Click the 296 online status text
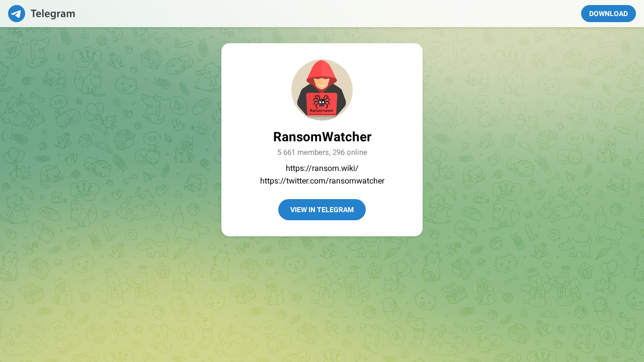The width and height of the screenshot is (644, 362). tap(350, 152)
